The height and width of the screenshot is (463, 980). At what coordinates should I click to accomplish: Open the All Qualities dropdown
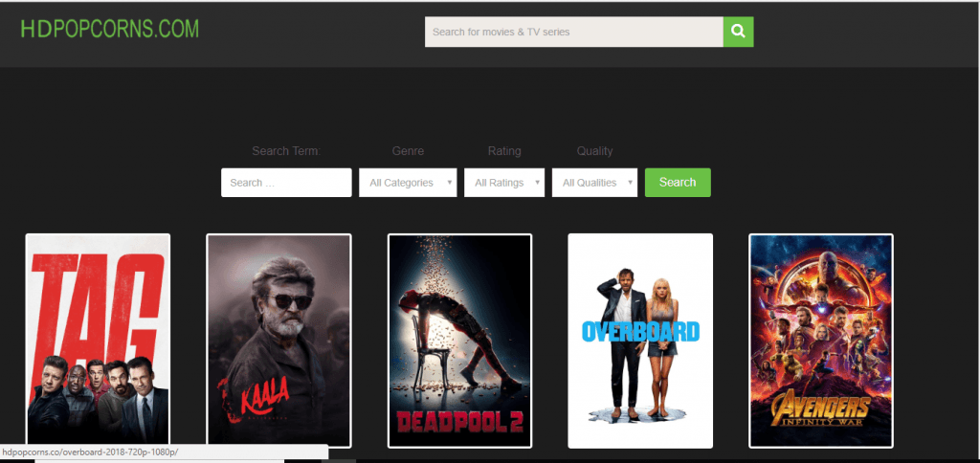[594, 183]
